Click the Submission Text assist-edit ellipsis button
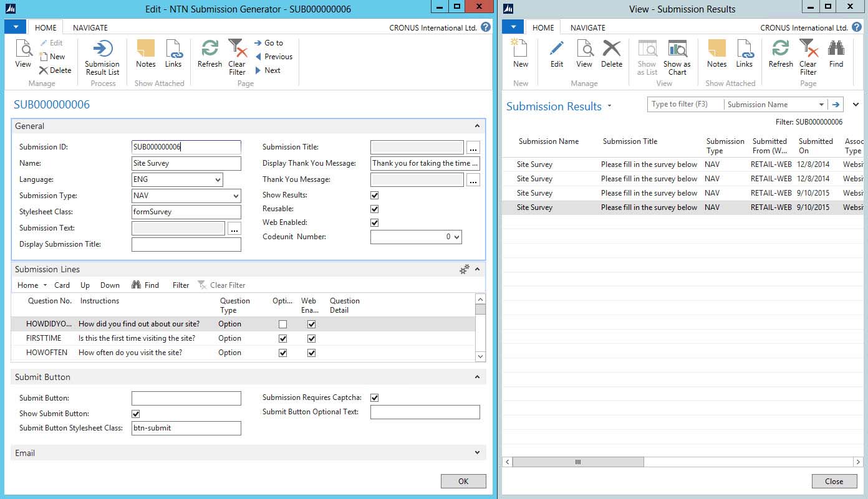 pyautogui.click(x=233, y=228)
